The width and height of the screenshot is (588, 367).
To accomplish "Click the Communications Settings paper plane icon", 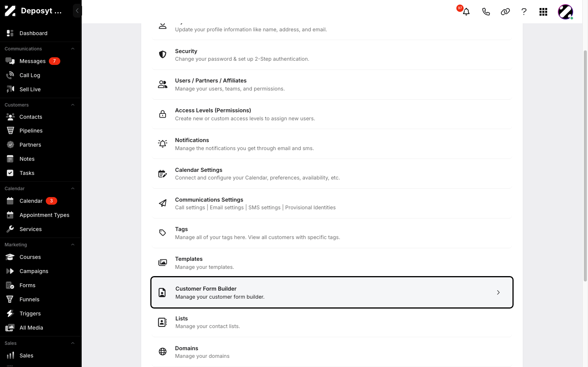I will coord(163,203).
